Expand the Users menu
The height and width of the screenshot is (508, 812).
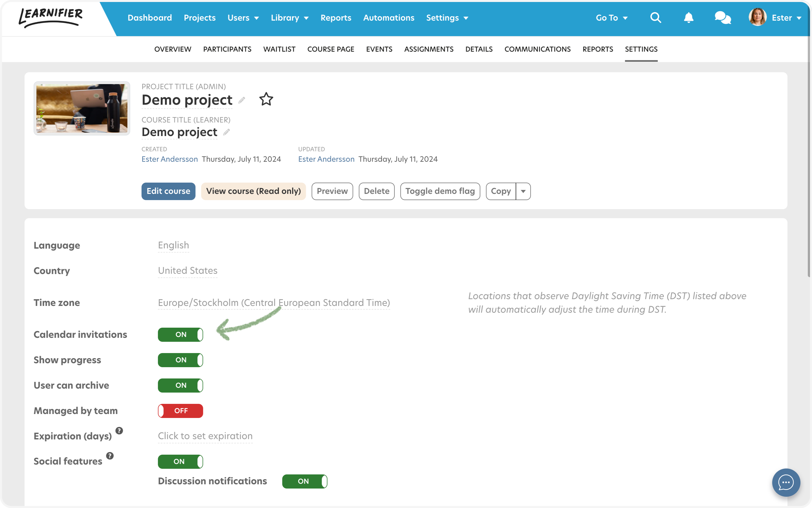pos(243,18)
